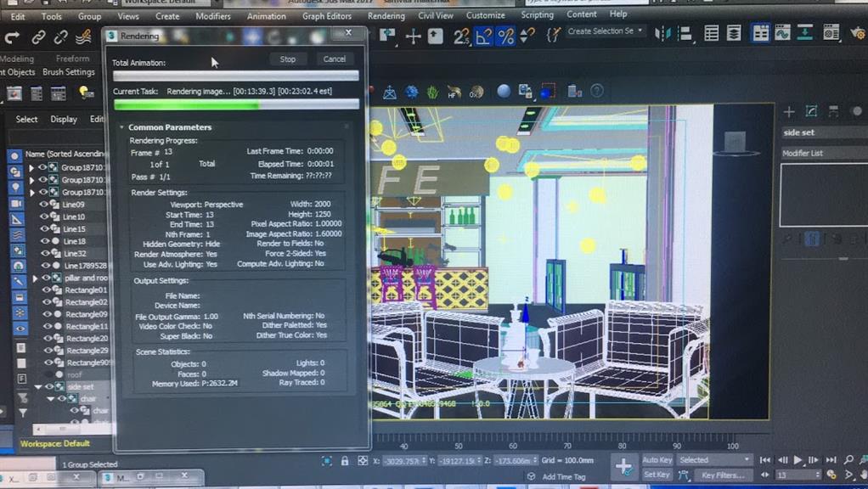Click the selection lock toggle icon
This screenshot has height=489, width=868.
[345, 461]
